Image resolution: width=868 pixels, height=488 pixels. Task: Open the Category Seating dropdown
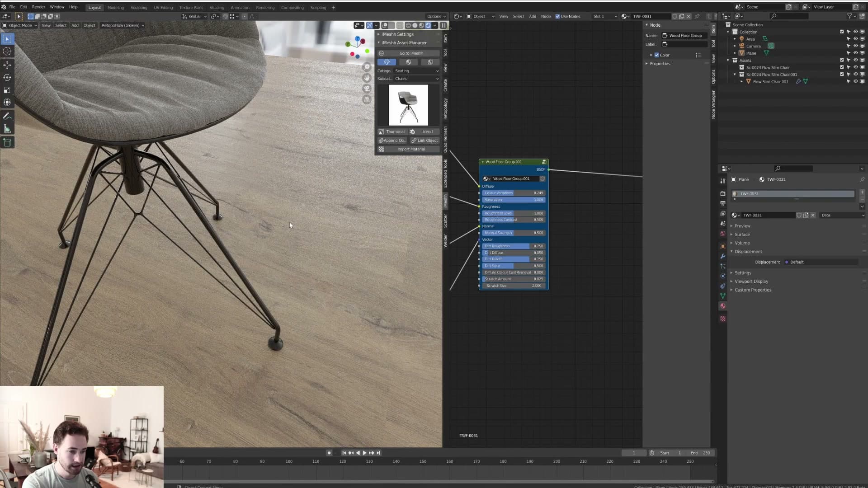(417, 71)
